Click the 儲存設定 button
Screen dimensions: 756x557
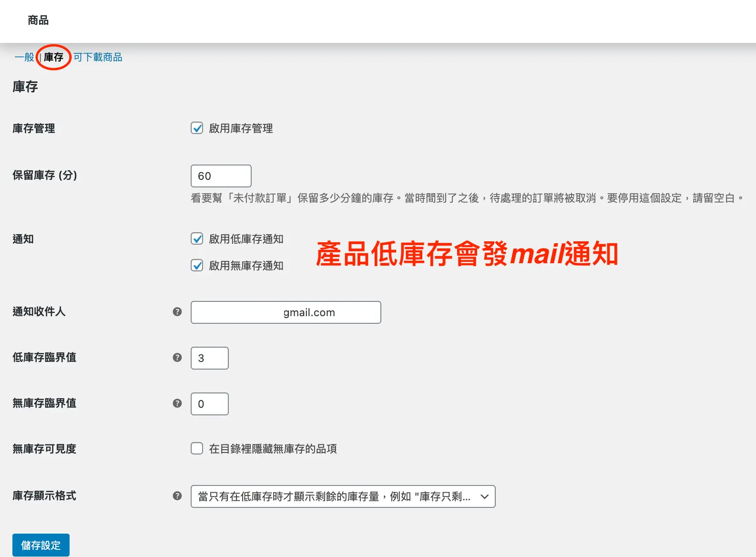tap(41, 545)
